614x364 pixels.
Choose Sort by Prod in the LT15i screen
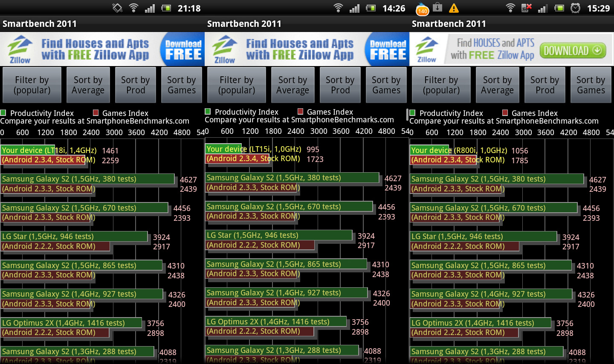point(340,85)
